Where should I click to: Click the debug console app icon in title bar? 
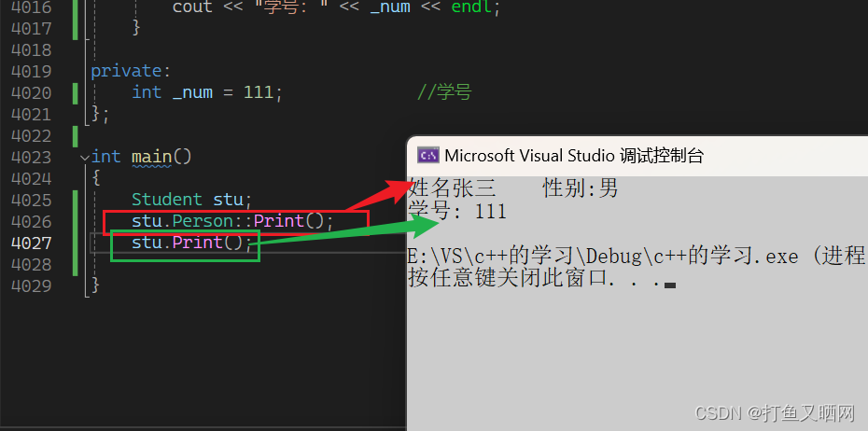427,156
